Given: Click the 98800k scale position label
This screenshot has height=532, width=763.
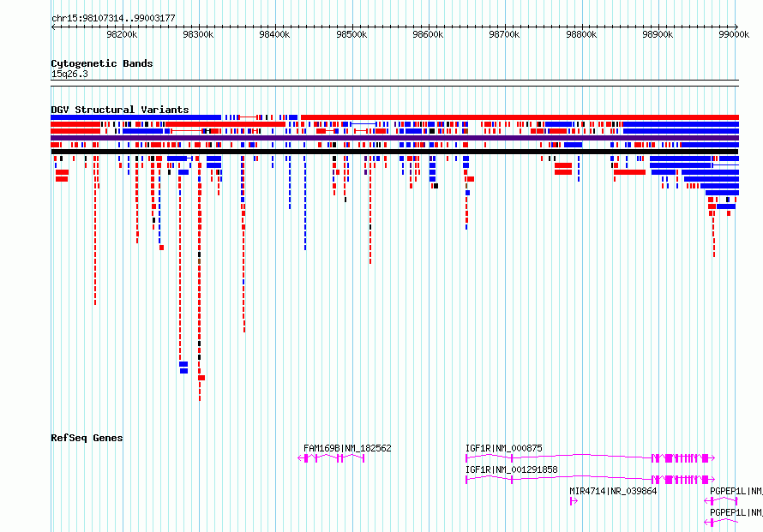Looking at the screenshot, I should 581,34.
